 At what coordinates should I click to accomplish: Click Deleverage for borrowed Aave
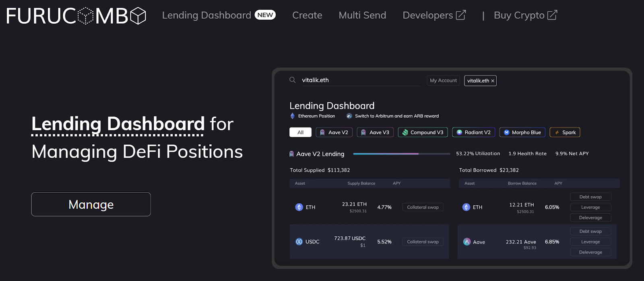pos(590,252)
